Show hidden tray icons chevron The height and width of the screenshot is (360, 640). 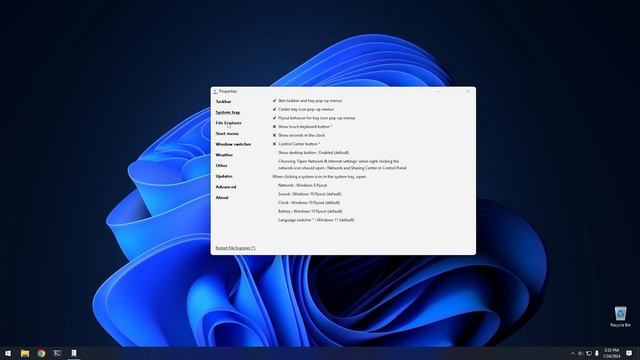click(573, 353)
